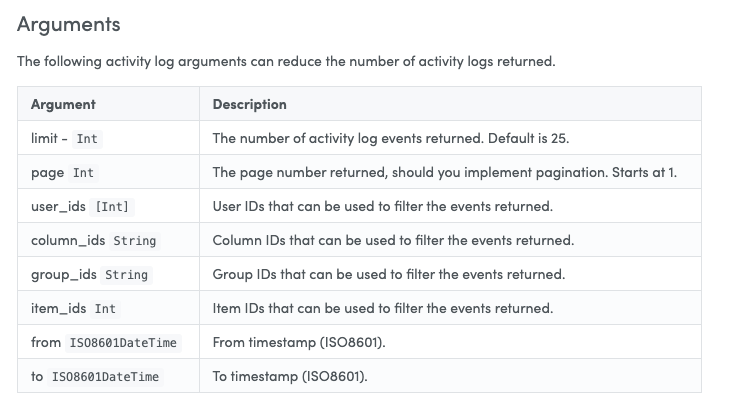Click the Int type tag beside page
This screenshot has width=754, height=405.
point(83,173)
